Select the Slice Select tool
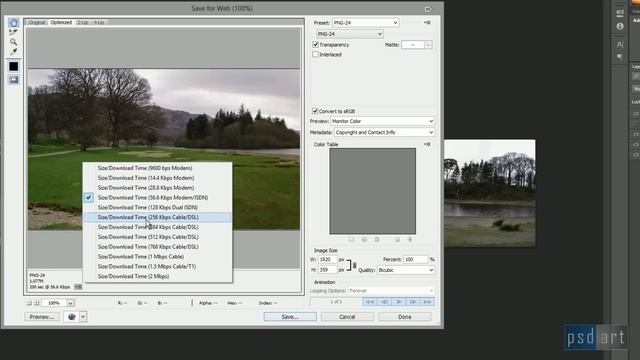This screenshot has height=360, width=640. (13, 32)
